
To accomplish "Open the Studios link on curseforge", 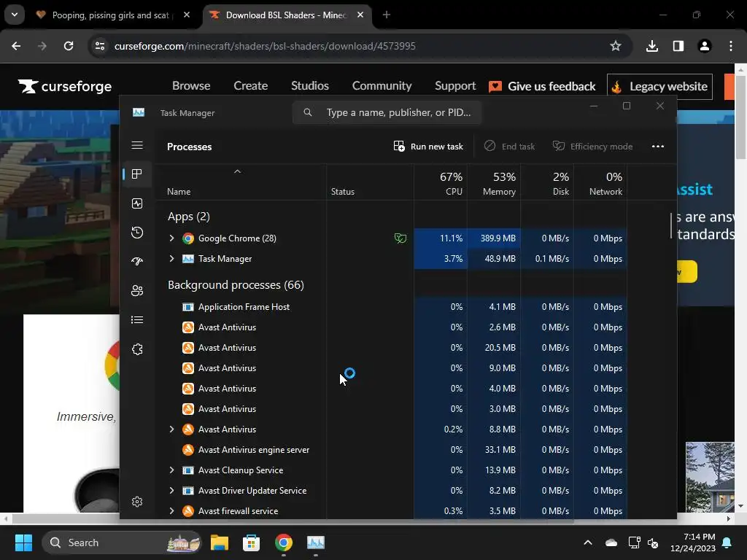I will [x=309, y=86].
